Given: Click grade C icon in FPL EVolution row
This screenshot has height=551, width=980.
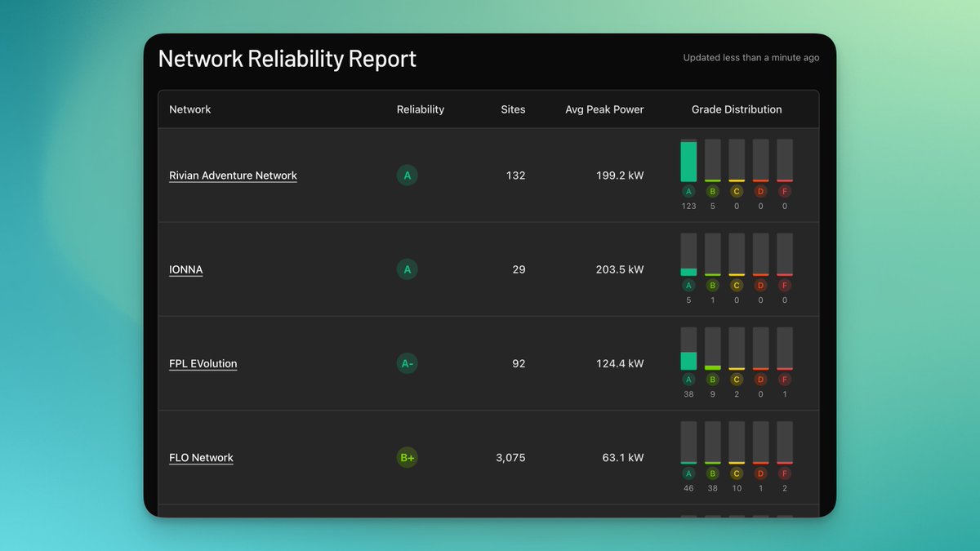Looking at the screenshot, I should click(x=737, y=380).
